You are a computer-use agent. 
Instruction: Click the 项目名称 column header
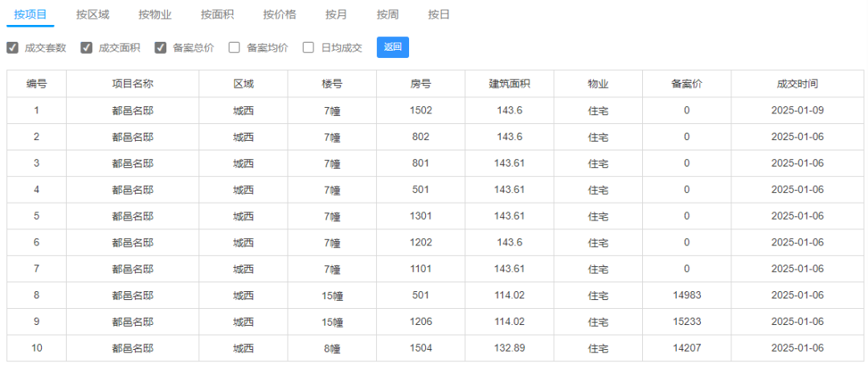133,84
